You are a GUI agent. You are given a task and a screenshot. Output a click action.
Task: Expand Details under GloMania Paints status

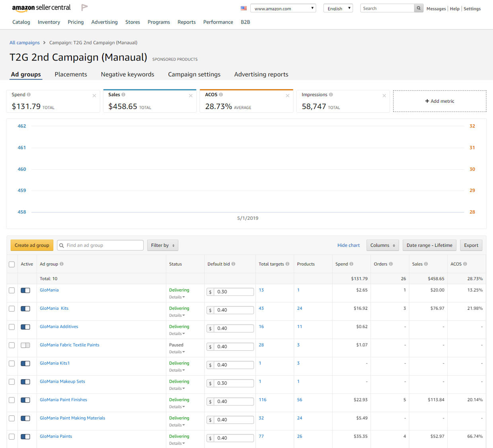(177, 443)
